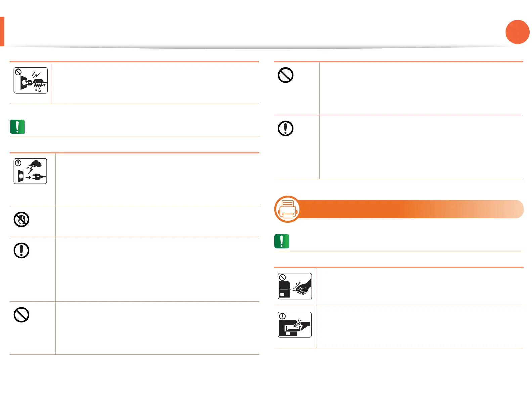Select prohibition circle icon in the lightning storm table

[21, 315]
